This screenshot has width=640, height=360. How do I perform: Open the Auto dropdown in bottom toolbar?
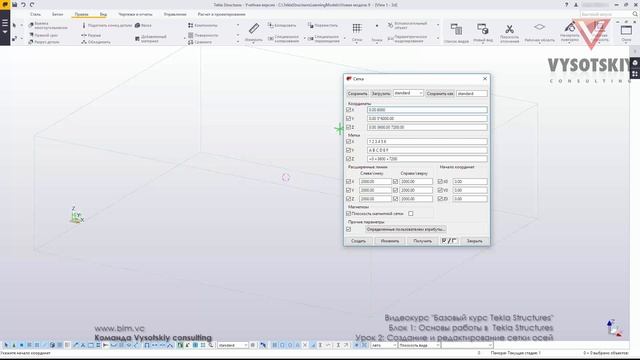[x=384, y=345]
